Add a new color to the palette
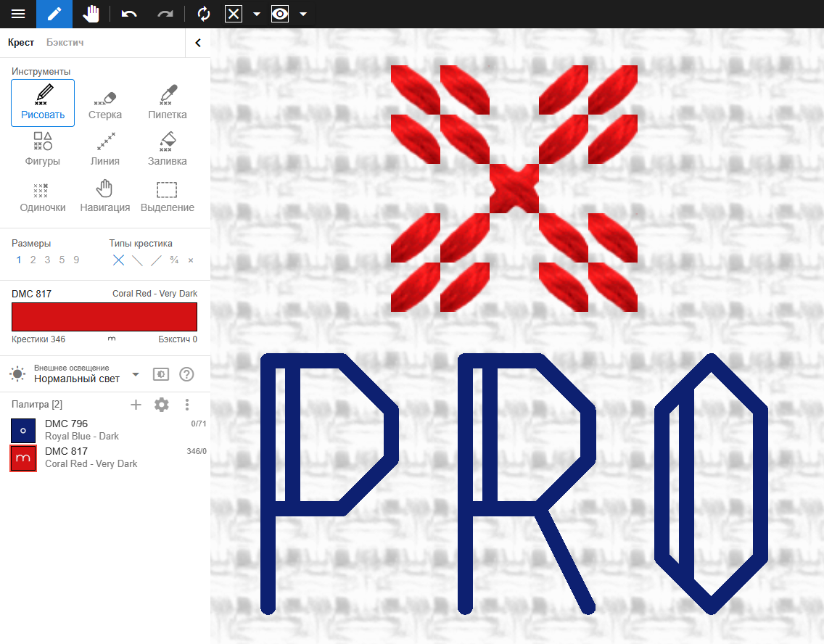The width and height of the screenshot is (824, 644). [136, 405]
